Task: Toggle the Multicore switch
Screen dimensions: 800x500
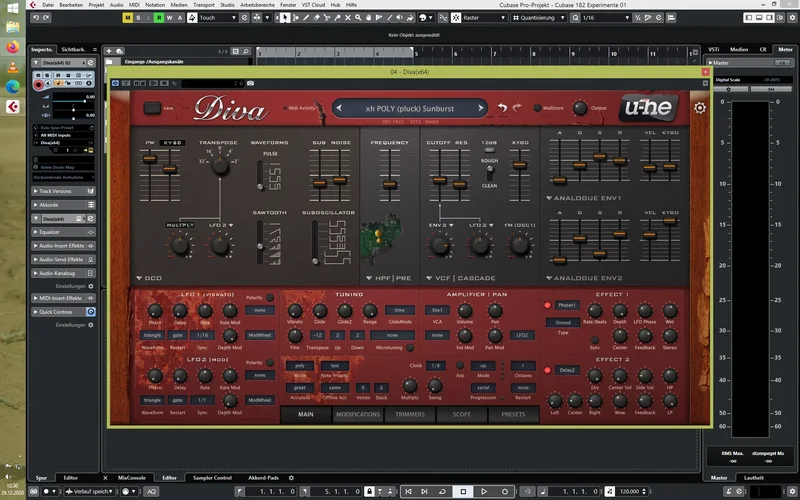Action: (x=538, y=108)
